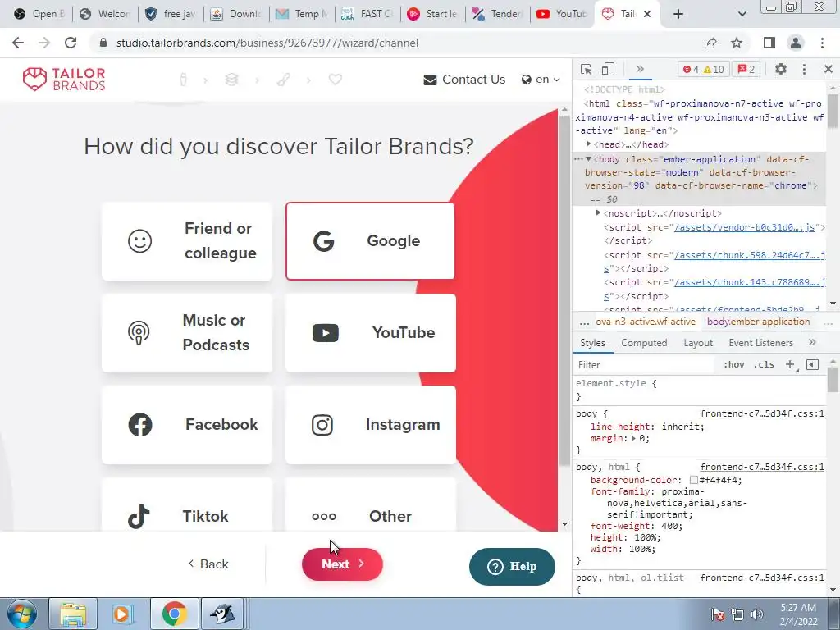Pick the Instagram option card
The height and width of the screenshot is (630, 840).
point(370,425)
